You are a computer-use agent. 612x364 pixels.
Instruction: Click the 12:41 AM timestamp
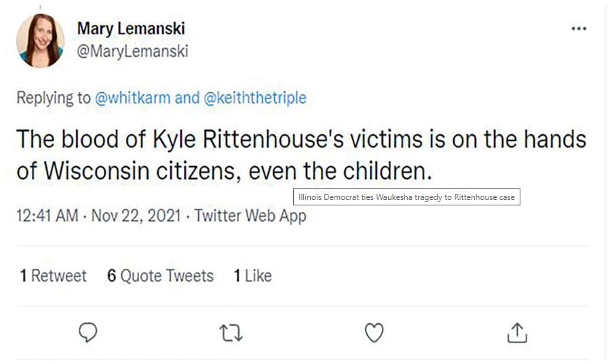[45, 216]
